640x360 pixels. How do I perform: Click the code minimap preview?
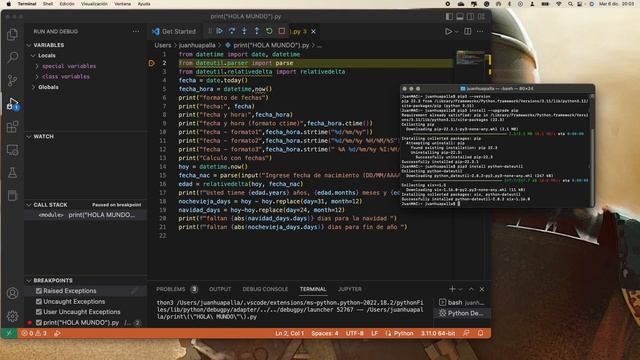[471, 58]
